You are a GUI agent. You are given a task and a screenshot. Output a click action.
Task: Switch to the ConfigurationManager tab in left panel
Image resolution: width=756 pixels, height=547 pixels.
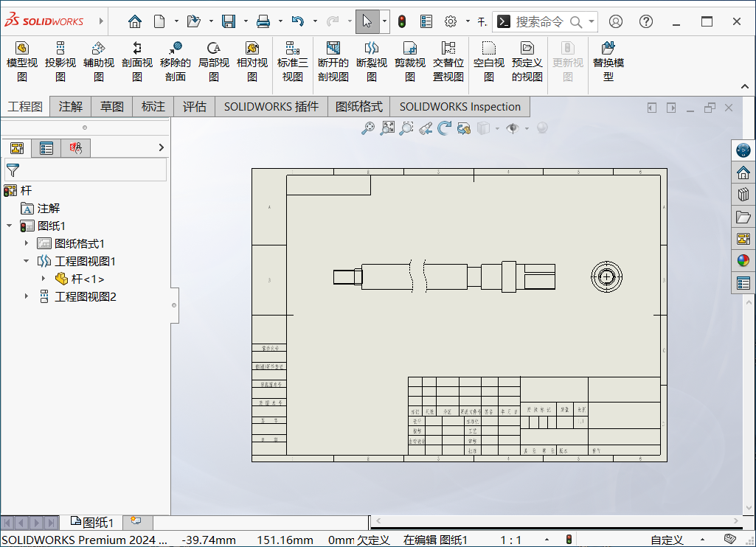46,147
